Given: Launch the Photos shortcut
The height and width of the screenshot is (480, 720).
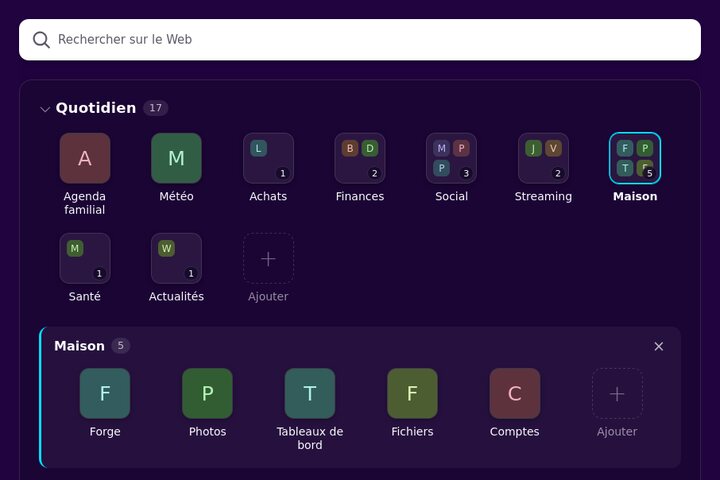Looking at the screenshot, I should point(207,393).
